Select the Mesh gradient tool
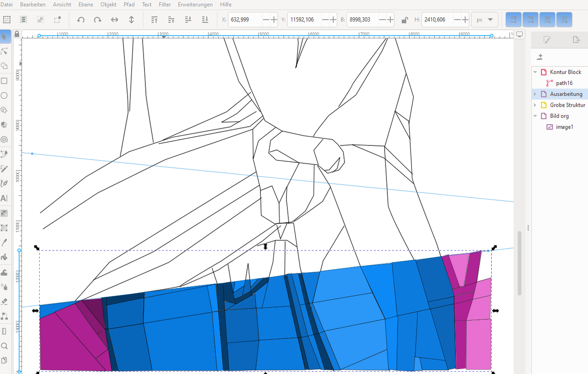588x374 pixels. point(4,228)
